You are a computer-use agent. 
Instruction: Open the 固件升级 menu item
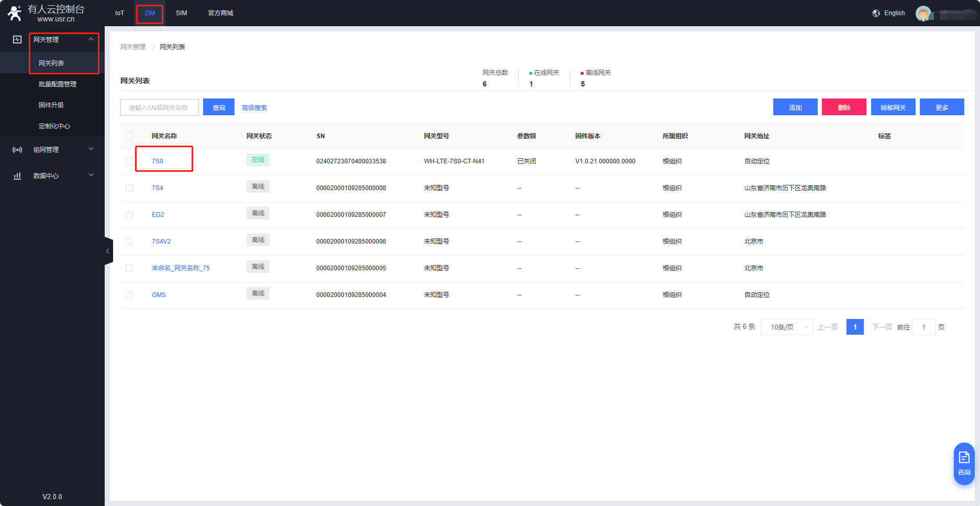coord(51,105)
